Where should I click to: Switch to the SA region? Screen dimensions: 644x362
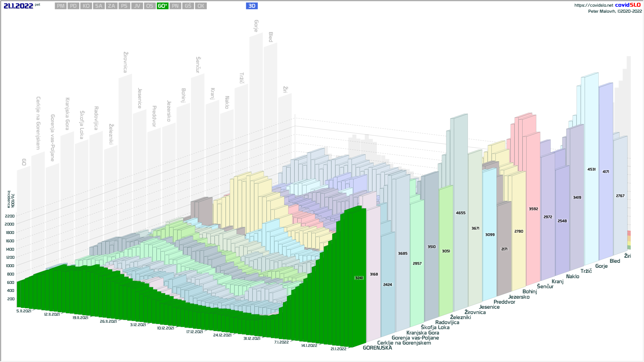tap(99, 6)
